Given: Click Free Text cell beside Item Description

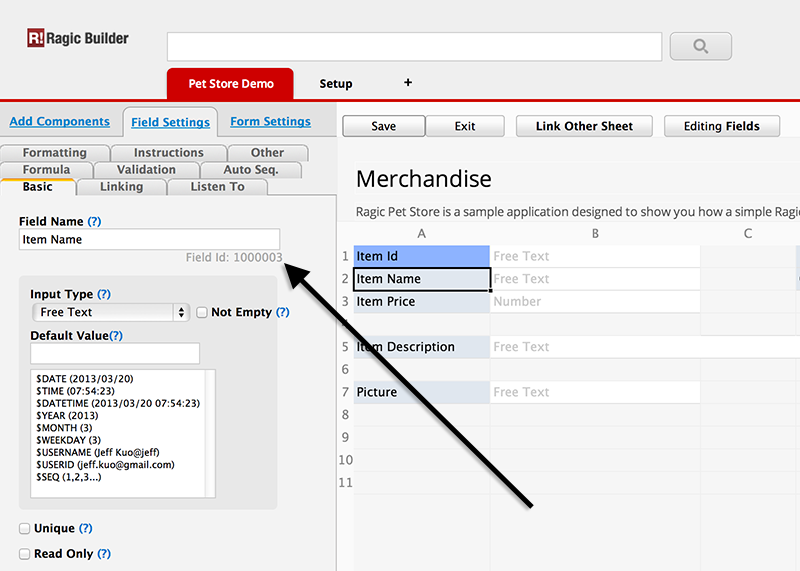Looking at the screenshot, I should 645,347.
